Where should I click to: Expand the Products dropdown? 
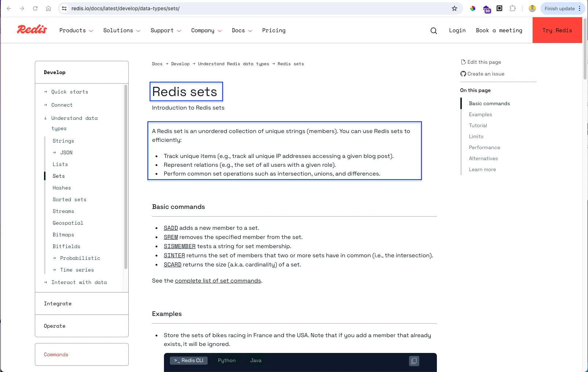click(x=76, y=30)
